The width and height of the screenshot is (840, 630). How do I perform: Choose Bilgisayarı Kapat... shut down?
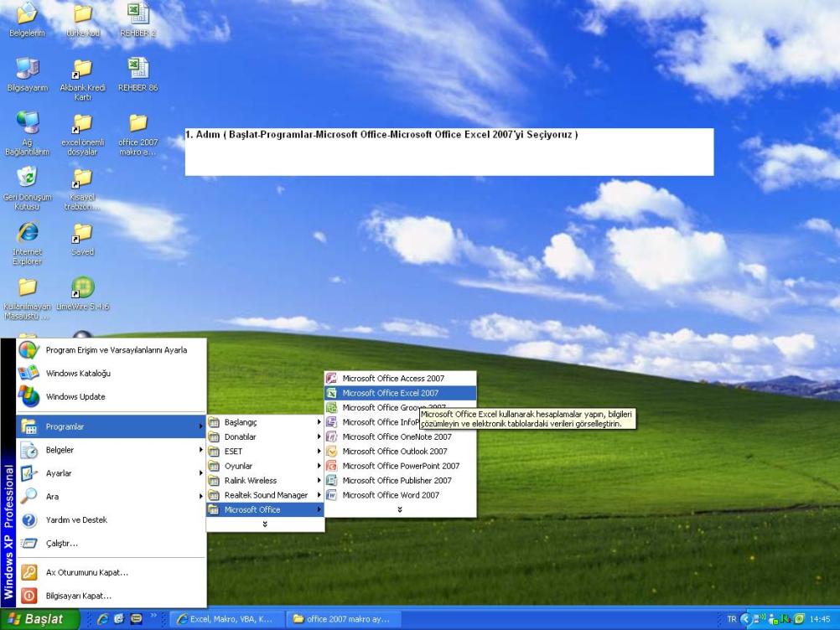111,596
